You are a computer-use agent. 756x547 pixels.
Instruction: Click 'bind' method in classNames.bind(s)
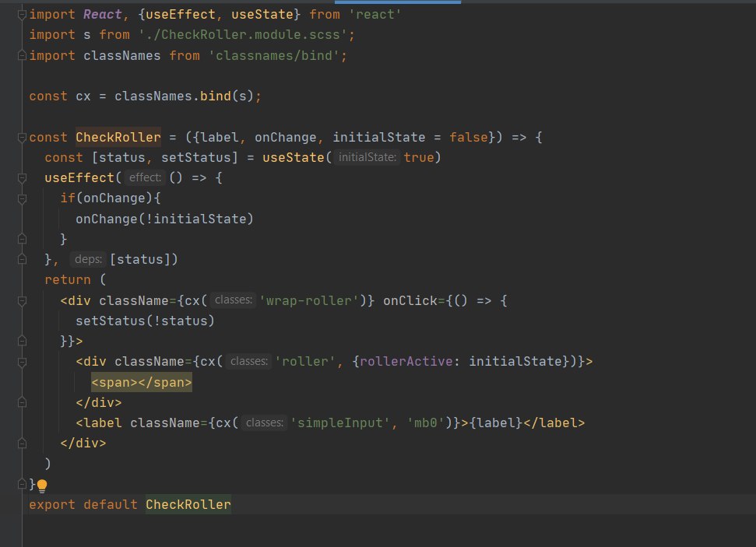[x=216, y=96]
